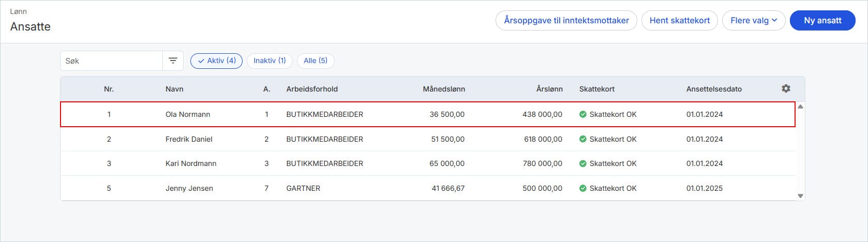Click green Skattekort OK checkmark for Kari Nordmann
The width and height of the screenshot is (868, 242).
(x=583, y=163)
